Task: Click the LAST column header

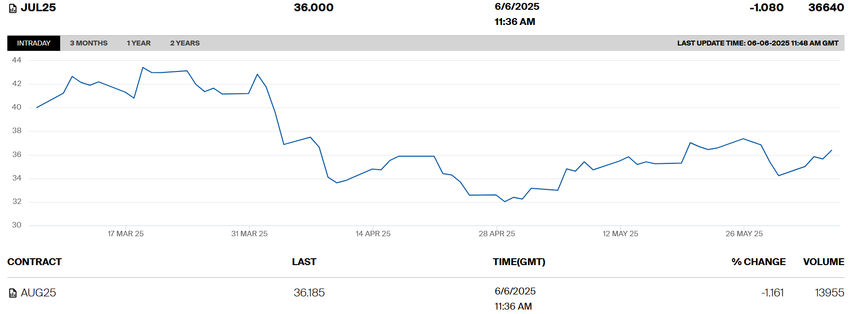Action: point(304,262)
